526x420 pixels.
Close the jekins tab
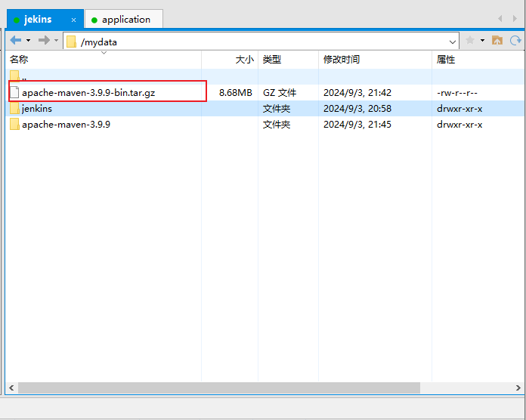click(x=73, y=20)
